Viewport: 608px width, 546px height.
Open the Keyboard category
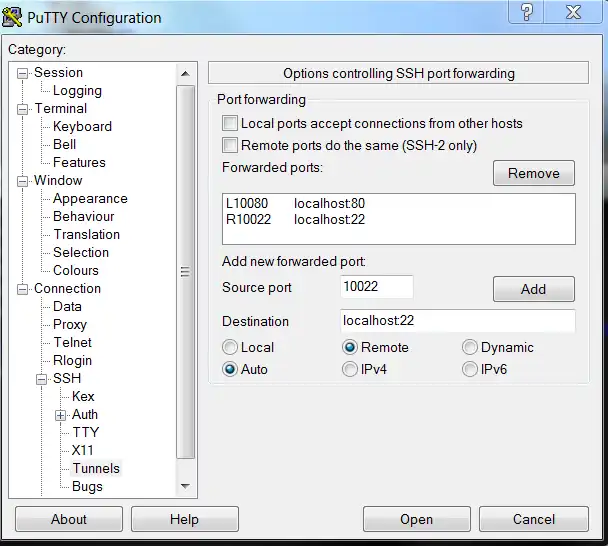pos(82,126)
